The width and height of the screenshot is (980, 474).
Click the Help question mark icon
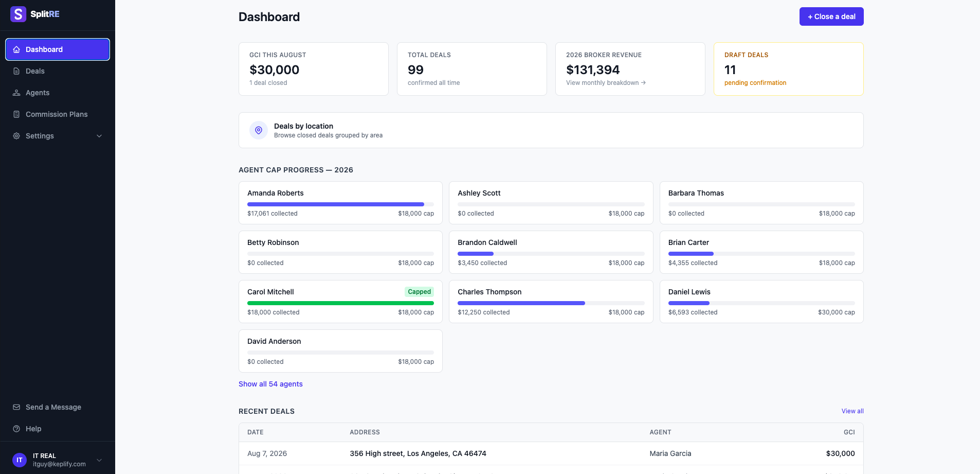(x=16, y=429)
